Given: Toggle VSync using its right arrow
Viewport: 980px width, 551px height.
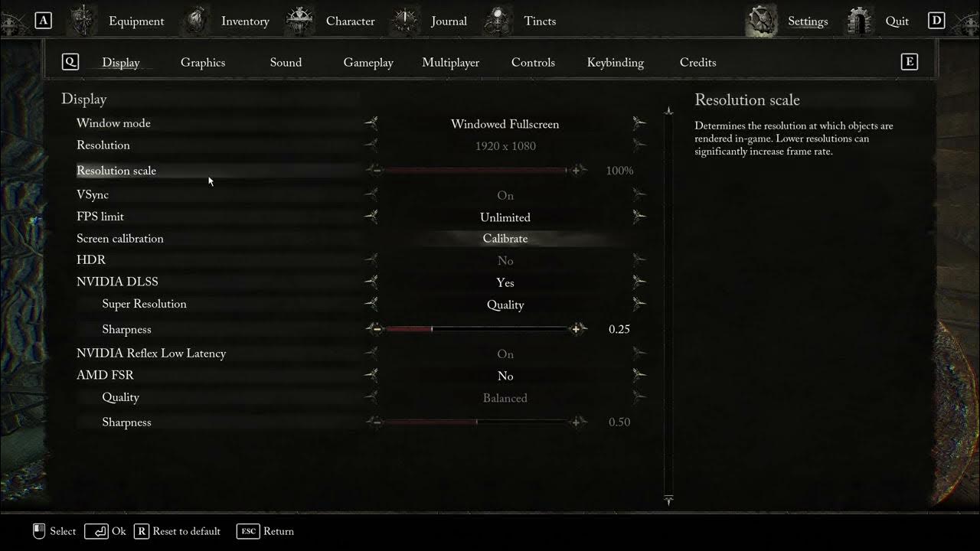Looking at the screenshot, I should click(640, 195).
